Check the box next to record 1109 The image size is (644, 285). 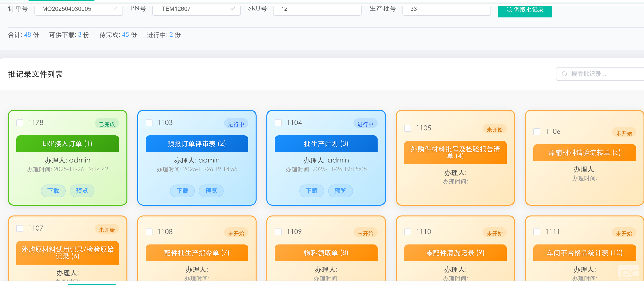click(x=278, y=232)
